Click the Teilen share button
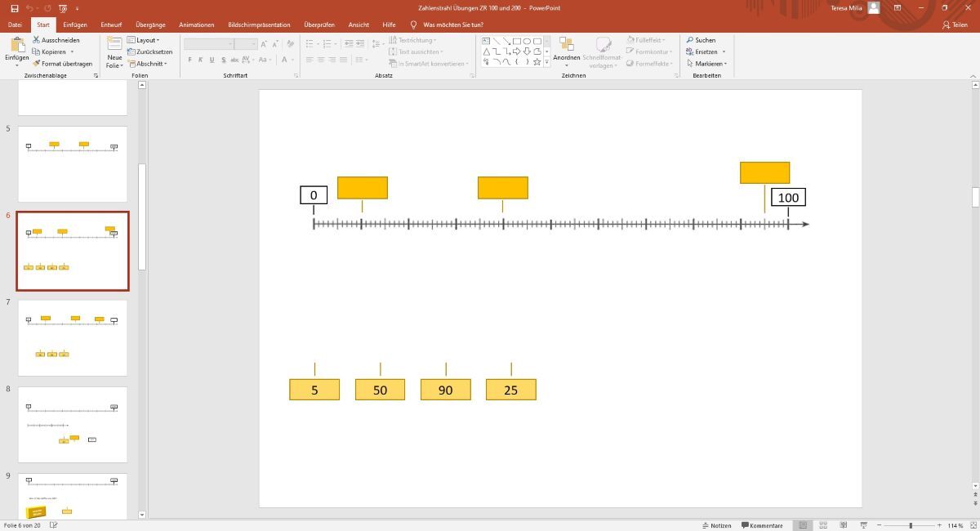 point(955,25)
